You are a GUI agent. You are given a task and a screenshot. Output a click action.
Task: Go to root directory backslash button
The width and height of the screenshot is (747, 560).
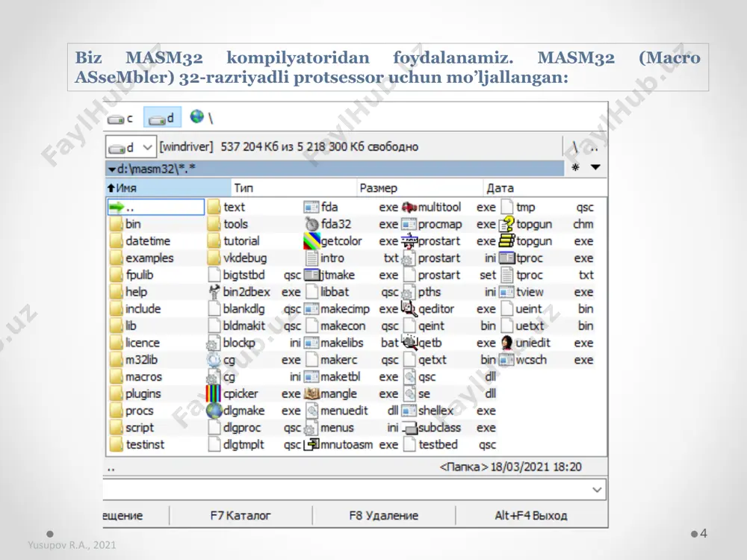(575, 147)
